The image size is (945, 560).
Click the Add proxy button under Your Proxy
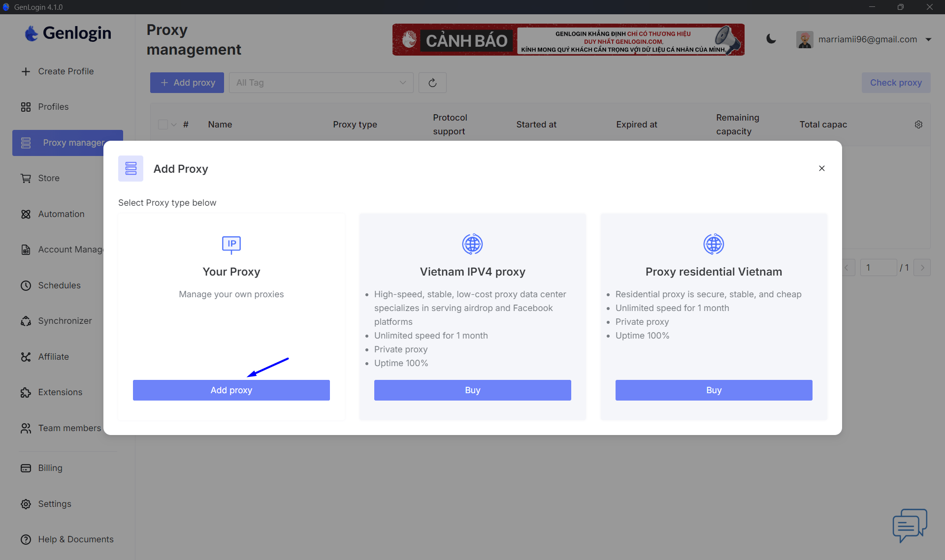(x=231, y=390)
